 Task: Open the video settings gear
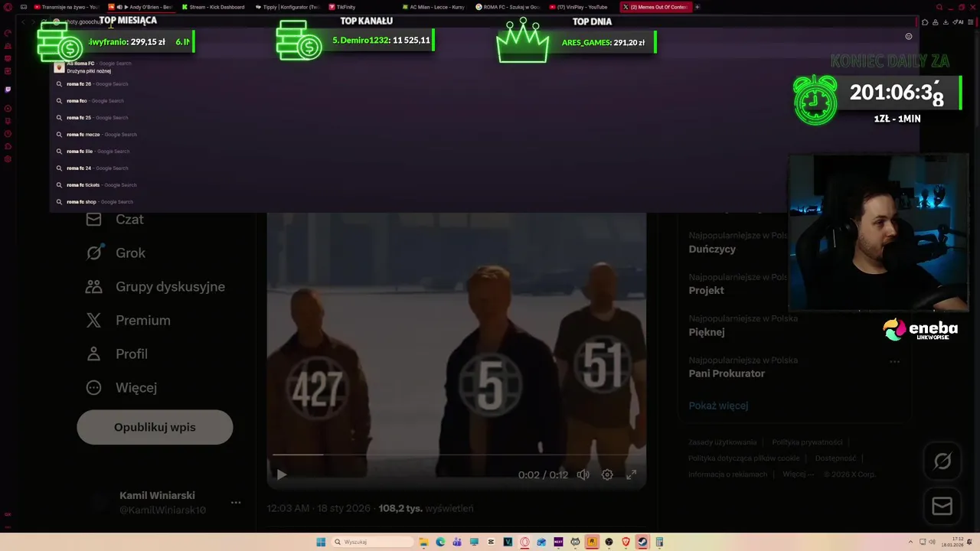pos(607,474)
